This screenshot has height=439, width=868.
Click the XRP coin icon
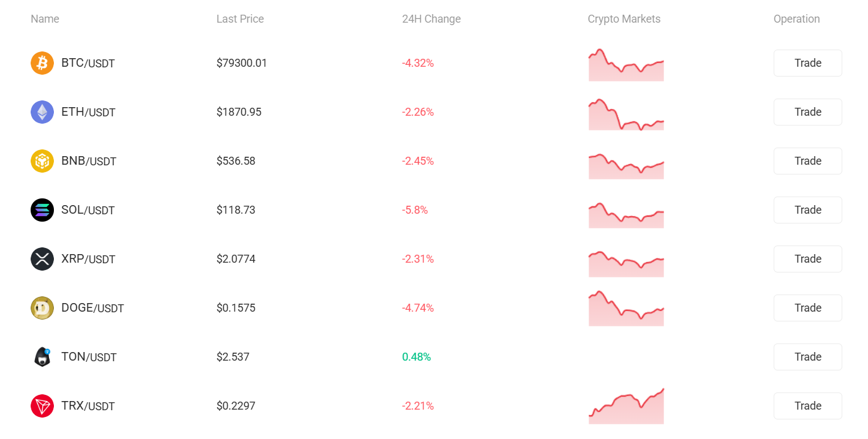(42, 259)
